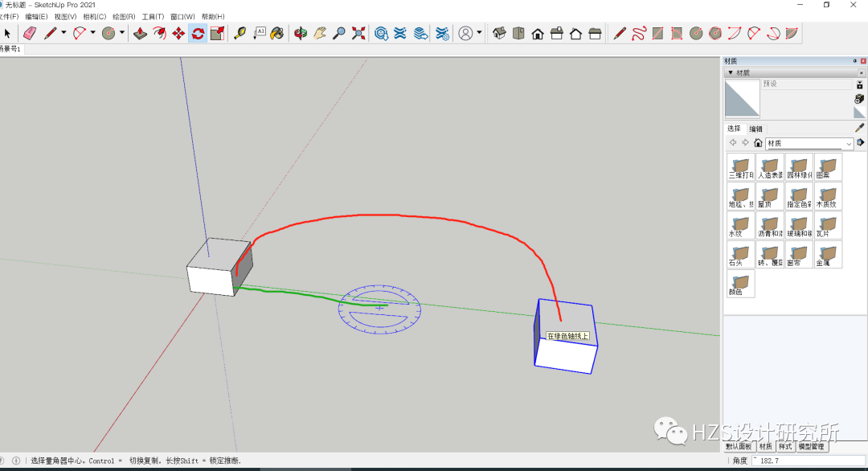The width and height of the screenshot is (868, 471).
Task: Activate the Orbit camera tool
Action: pos(302,33)
